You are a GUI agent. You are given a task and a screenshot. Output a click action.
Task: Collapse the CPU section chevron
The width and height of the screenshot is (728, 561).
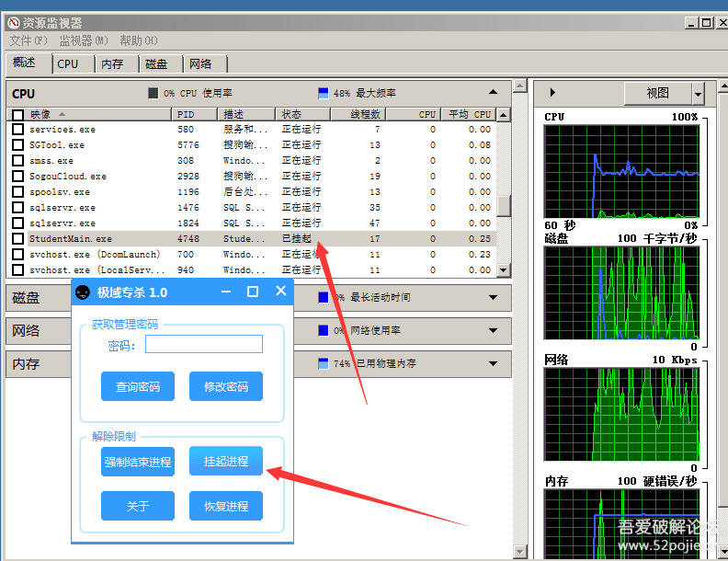pos(494,93)
